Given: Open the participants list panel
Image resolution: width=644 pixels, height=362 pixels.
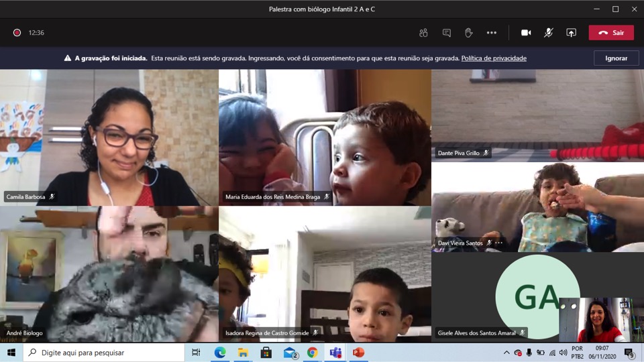Looking at the screenshot, I should pyautogui.click(x=423, y=33).
